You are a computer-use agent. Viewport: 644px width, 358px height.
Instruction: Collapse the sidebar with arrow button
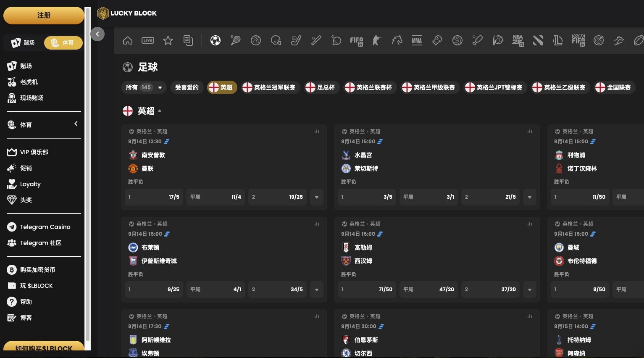click(97, 34)
